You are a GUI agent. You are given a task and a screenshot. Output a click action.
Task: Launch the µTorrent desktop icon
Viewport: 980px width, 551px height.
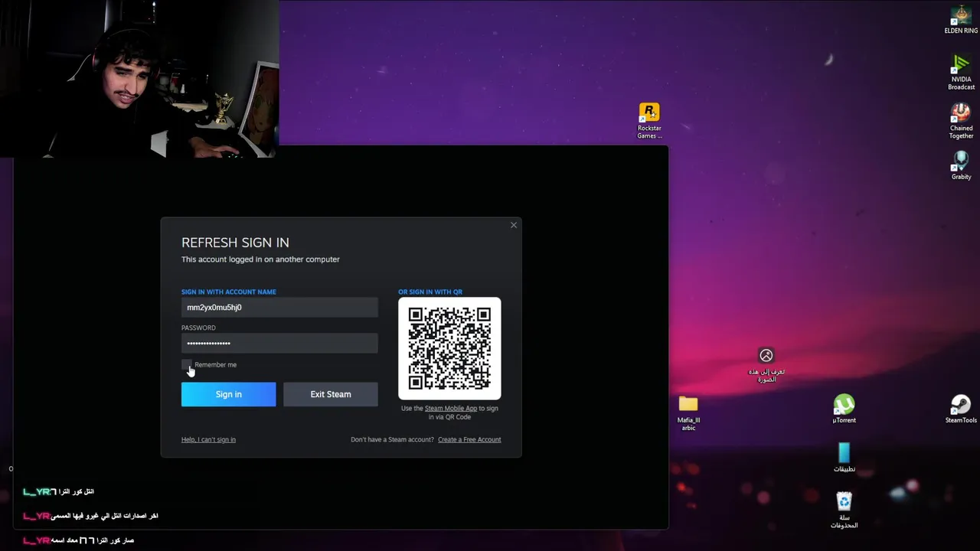[x=844, y=409]
